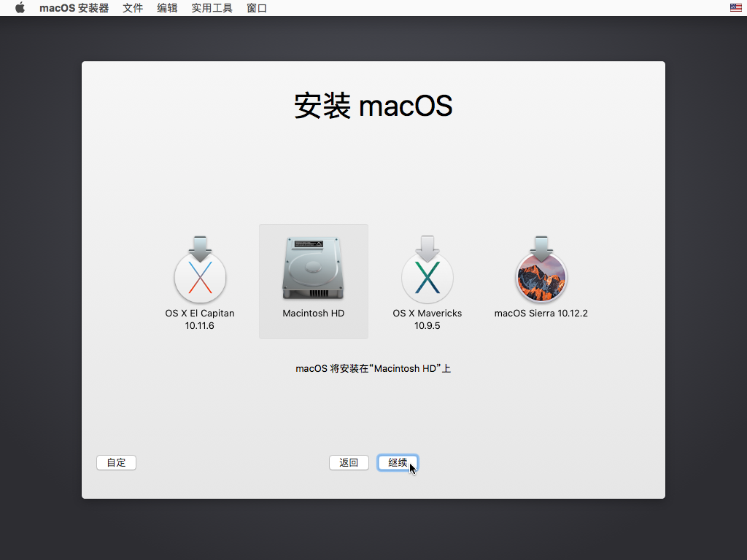Click the 自定 customize button
The image size is (747, 560).
116,462
